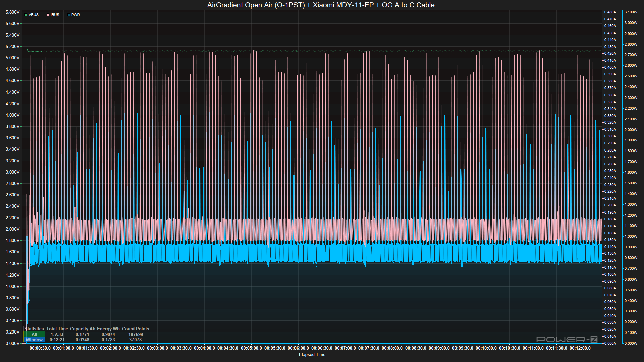Click count points value 37078
Screen dimensions: 644x362
click(136, 340)
